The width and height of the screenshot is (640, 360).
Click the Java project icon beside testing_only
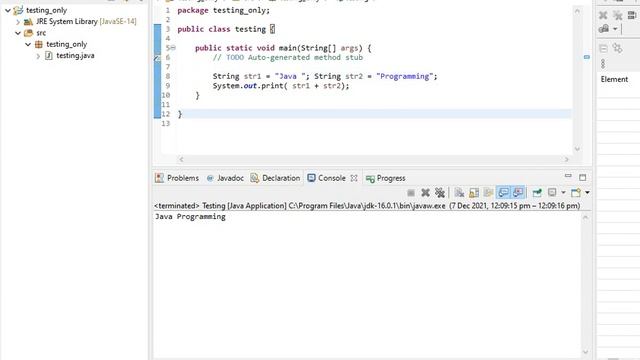point(18,10)
